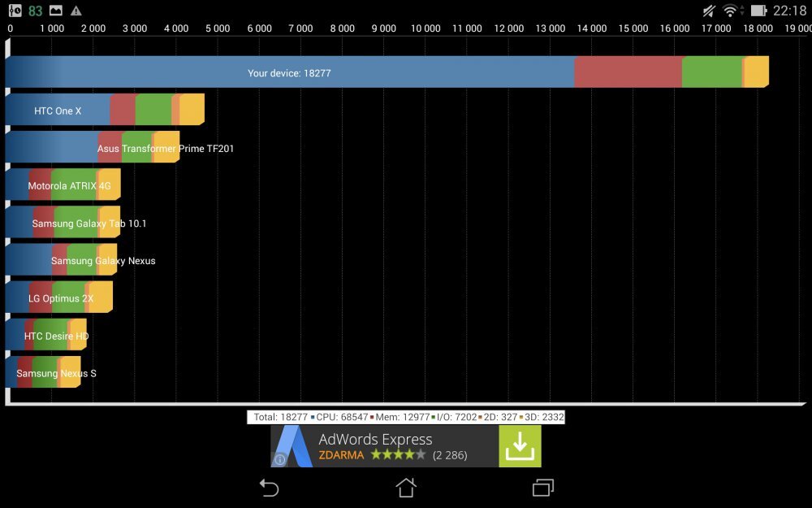812x508 pixels.
Task: Open the AdWords Express ad title
Action: (375, 439)
